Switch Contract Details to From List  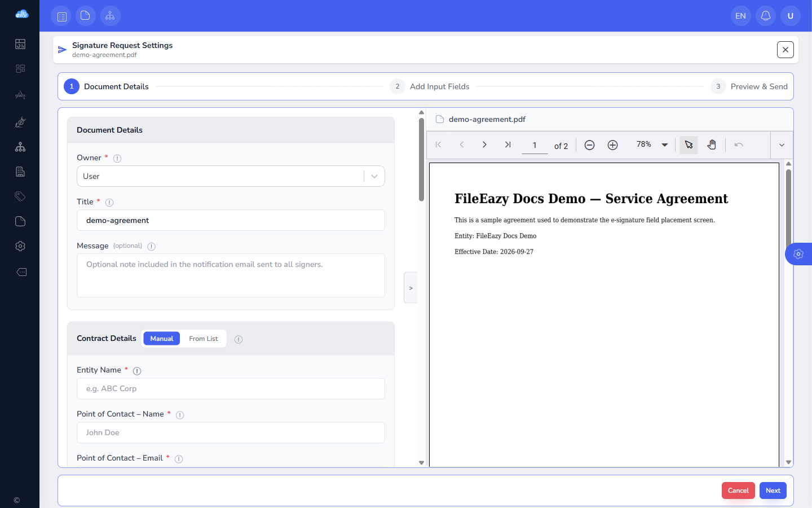tap(204, 339)
